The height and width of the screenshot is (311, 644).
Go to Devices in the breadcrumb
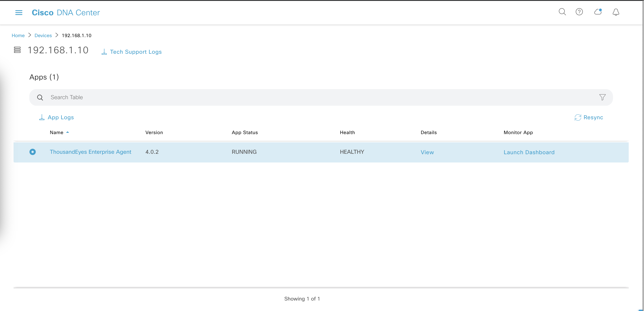click(43, 35)
